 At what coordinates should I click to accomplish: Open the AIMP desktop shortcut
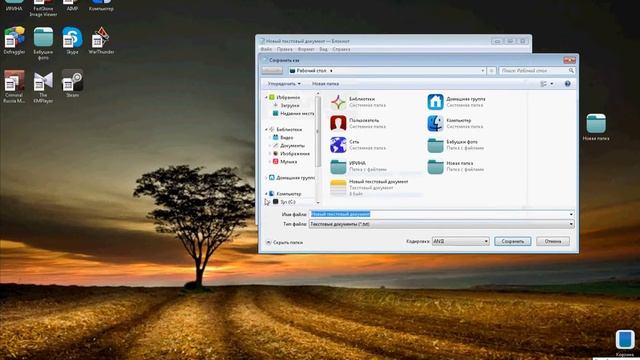72,6
